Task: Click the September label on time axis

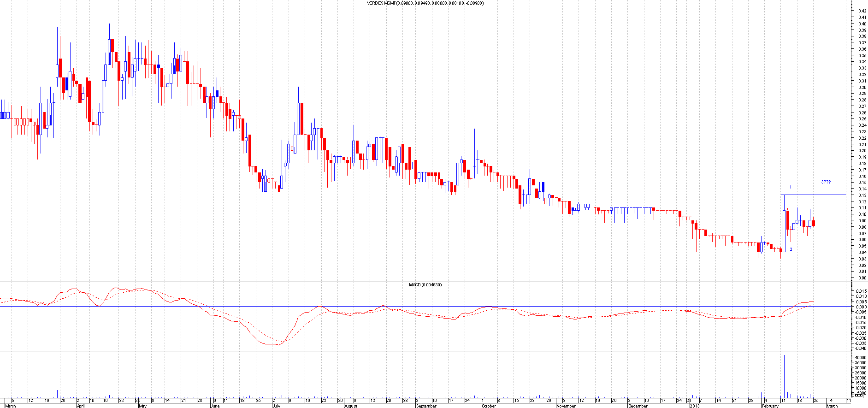Action: [426, 406]
